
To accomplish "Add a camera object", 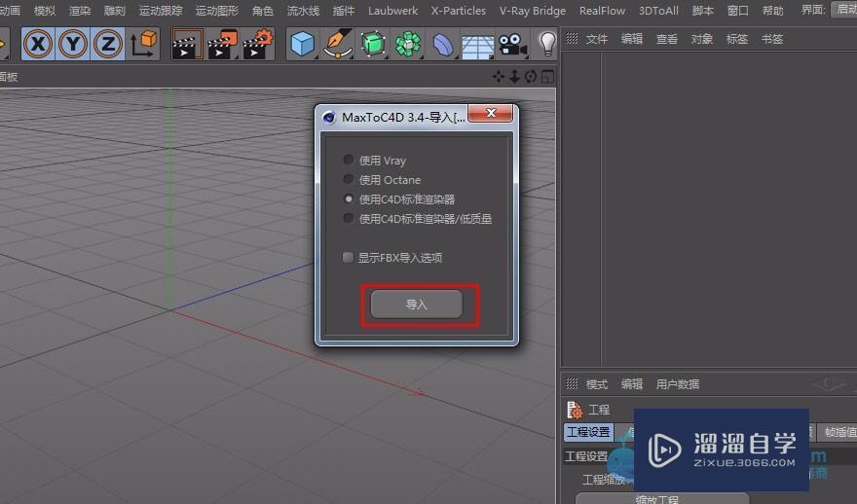I will (x=512, y=44).
